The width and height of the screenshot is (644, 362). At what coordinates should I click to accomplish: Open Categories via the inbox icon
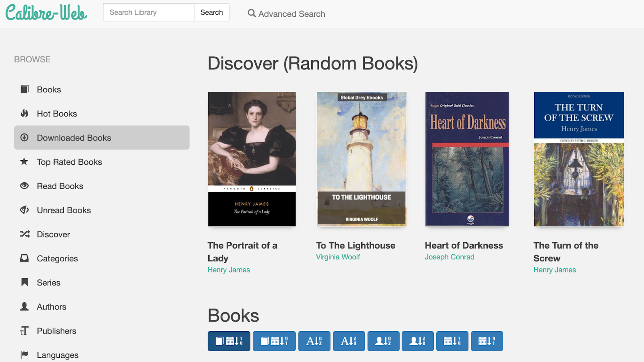25,258
